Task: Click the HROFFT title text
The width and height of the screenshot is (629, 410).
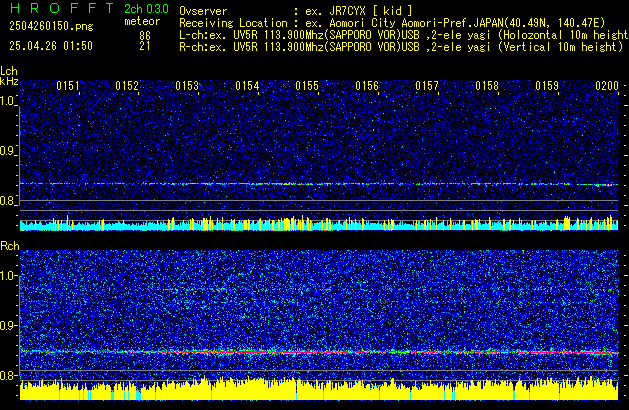Action: click(62, 8)
